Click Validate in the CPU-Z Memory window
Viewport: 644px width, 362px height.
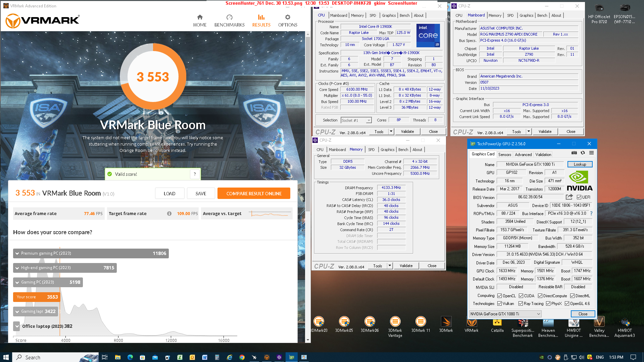click(406, 266)
